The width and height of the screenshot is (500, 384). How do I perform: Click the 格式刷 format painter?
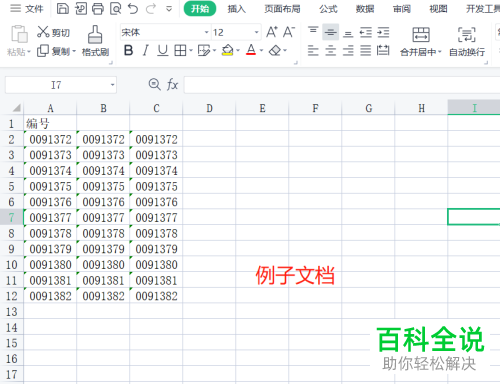coord(95,41)
